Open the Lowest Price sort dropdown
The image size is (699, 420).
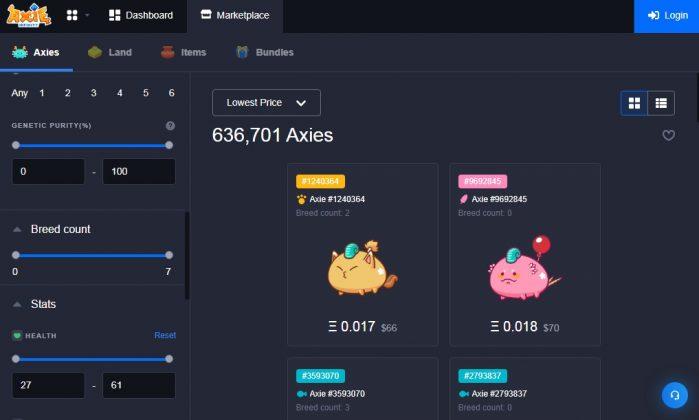click(x=266, y=103)
